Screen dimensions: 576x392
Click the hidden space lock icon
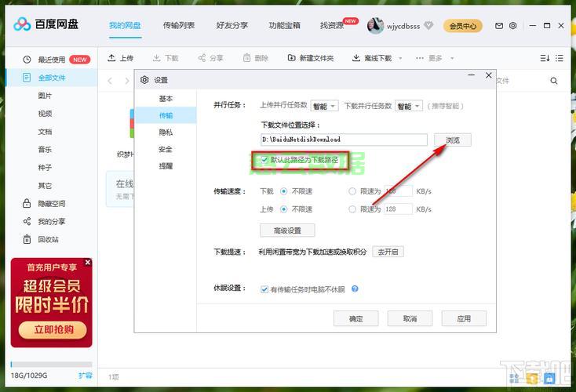point(27,203)
